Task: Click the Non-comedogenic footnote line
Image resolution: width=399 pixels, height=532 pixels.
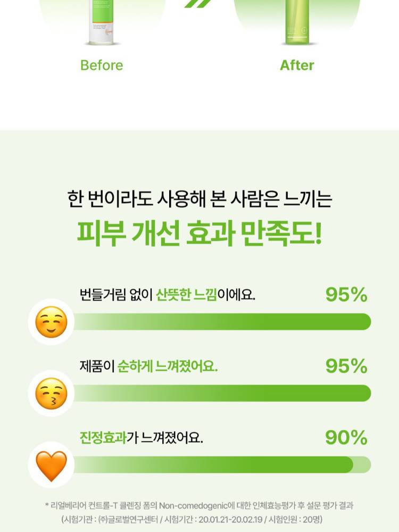Action: click(x=199, y=506)
